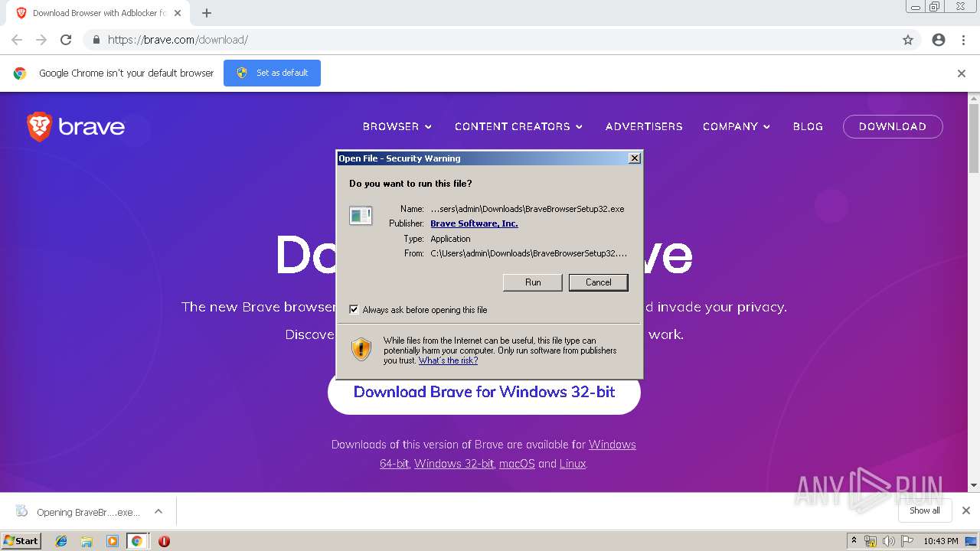Expand the COMPANY dropdown menu

737,126
